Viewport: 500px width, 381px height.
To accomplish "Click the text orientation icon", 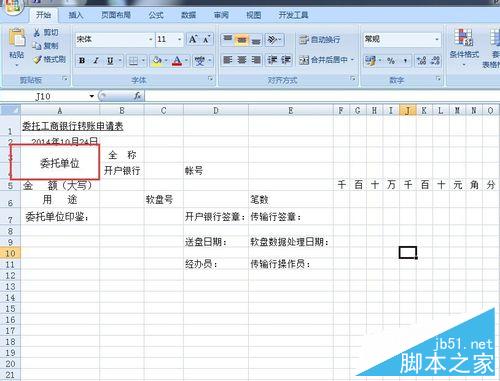I will (x=273, y=40).
